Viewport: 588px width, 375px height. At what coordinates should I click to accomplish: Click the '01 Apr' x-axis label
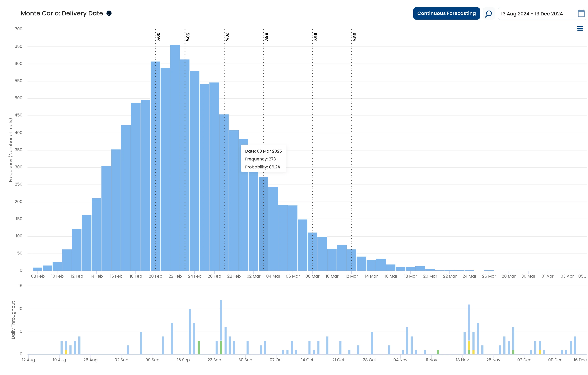(547, 276)
